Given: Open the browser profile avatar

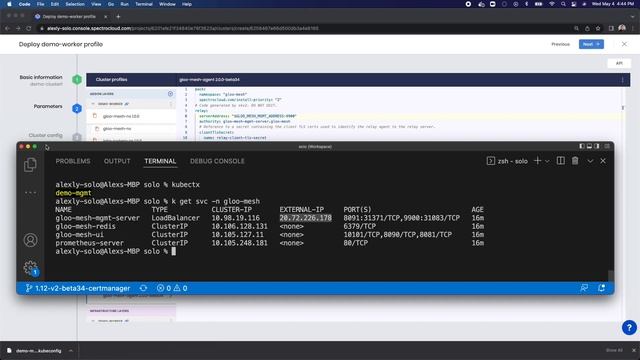Looking at the screenshot, I should tap(622, 28).
